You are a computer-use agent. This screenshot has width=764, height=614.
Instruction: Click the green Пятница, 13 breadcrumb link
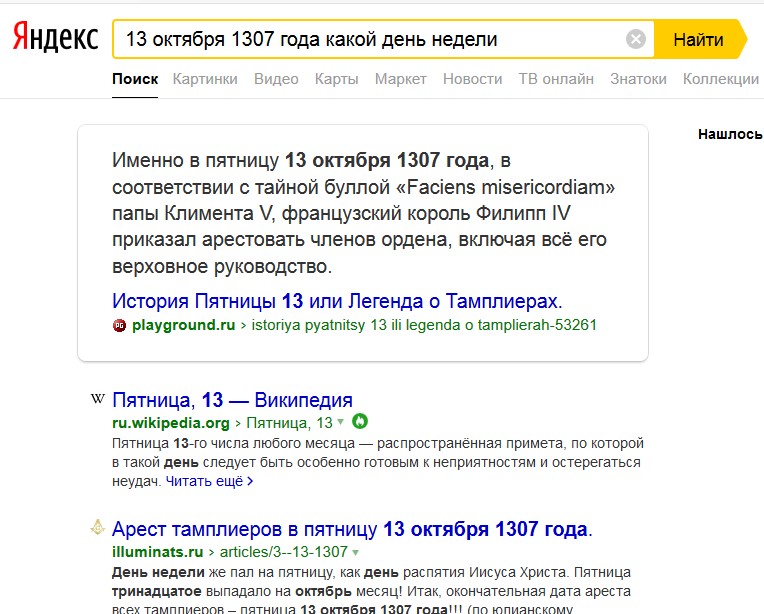289,423
